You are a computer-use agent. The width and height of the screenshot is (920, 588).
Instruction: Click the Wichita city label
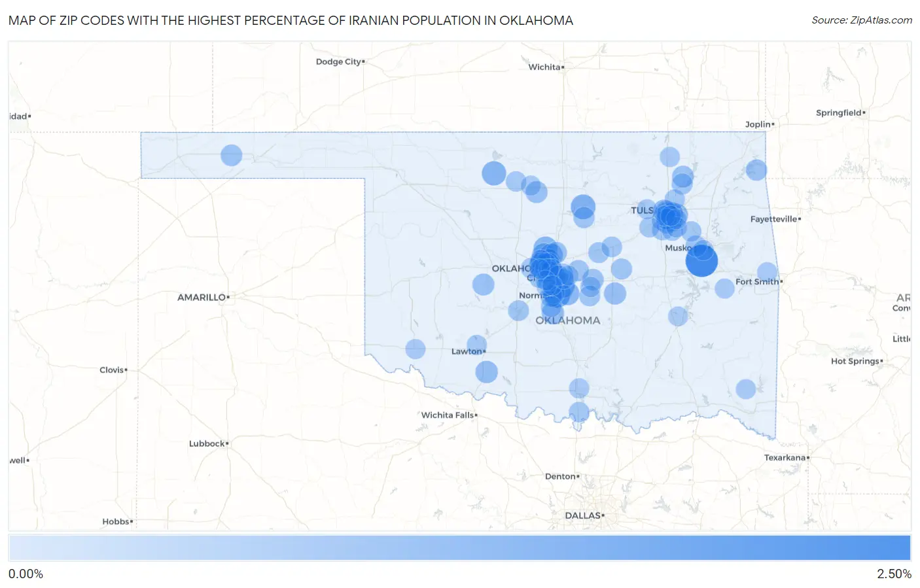[x=544, y=67]
